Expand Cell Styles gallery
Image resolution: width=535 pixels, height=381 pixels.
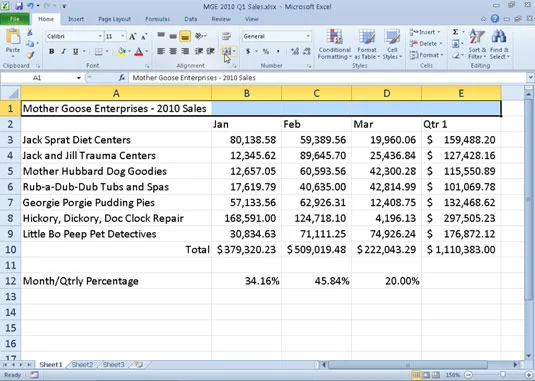pyautogui.click(x=392, y=44)
